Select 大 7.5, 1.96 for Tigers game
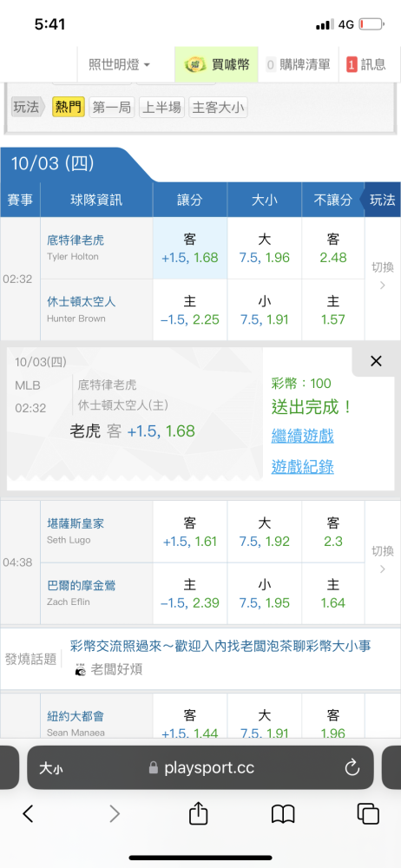 (x=264, y=248)
